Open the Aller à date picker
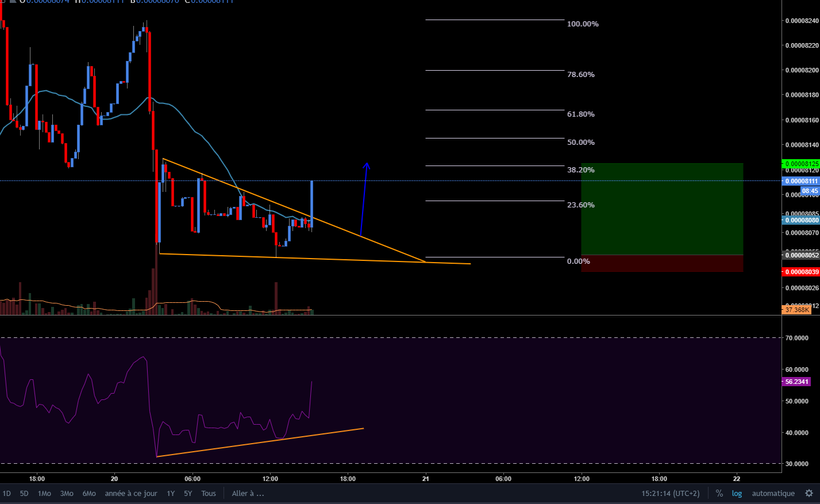The width and height of the screenshot is (820, 504). point(248,493)
